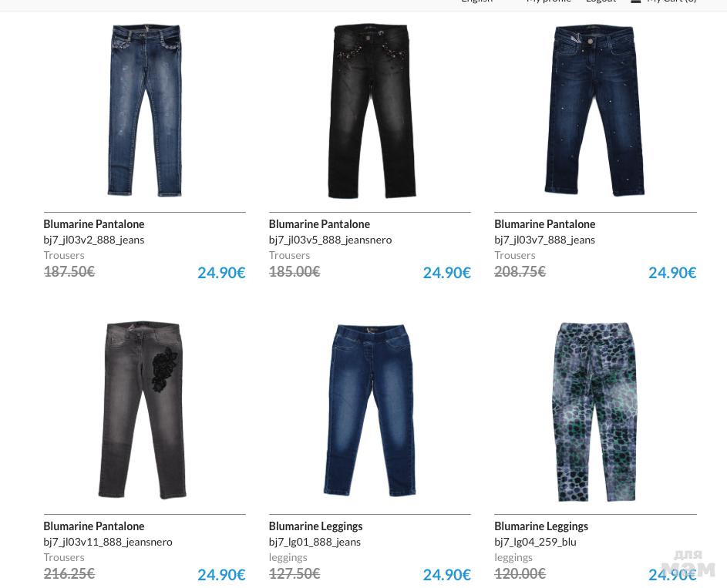Click the 24.90€ price beside 216.25€
727x588 pixels.
pyautogui.click(x=221, y=575)
